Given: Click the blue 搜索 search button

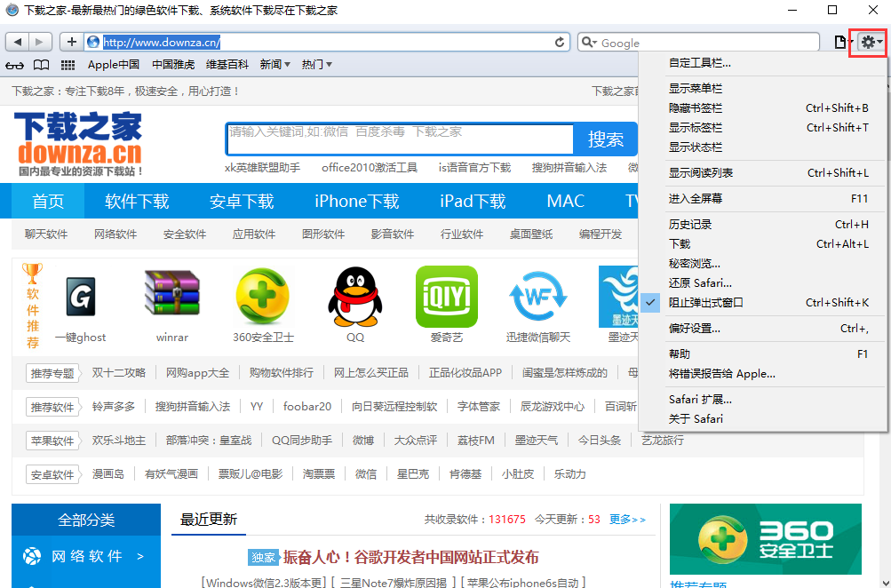Looking at the screenshot, I should (x=606, y=138).
